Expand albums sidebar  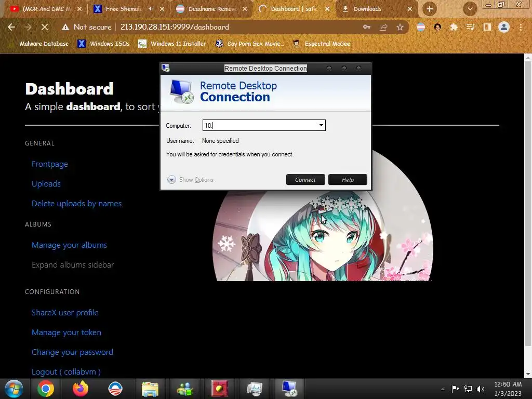point(73,265)
